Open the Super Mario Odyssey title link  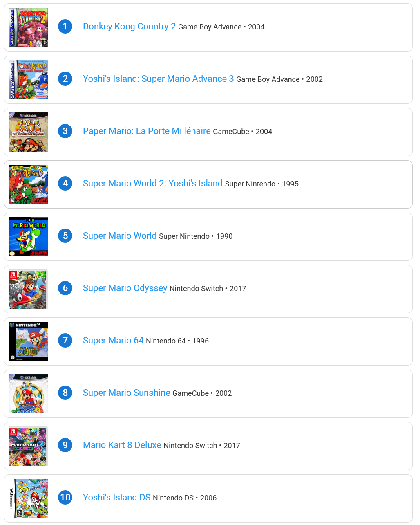tap(125, 288)
